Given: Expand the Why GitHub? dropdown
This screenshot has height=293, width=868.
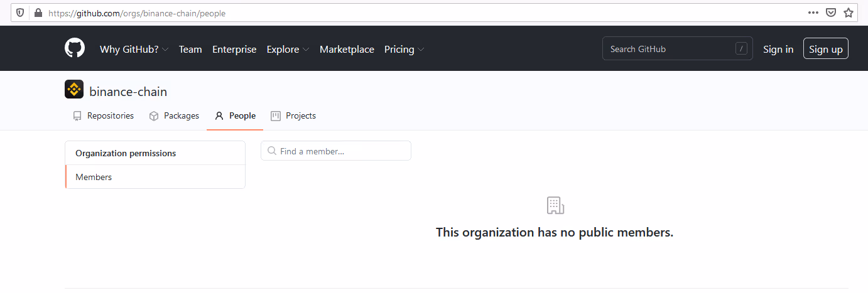Looking at the screenshot, I should (x=134, y=49).
